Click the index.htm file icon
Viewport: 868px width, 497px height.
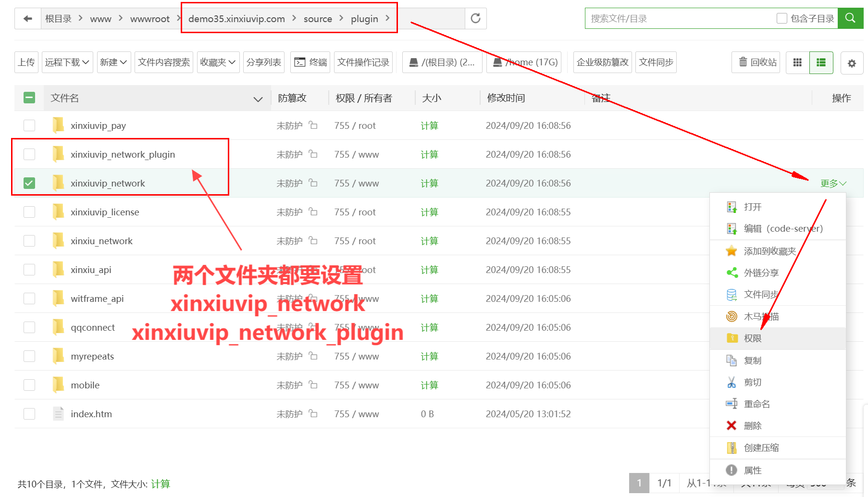[x=58, y=413]
